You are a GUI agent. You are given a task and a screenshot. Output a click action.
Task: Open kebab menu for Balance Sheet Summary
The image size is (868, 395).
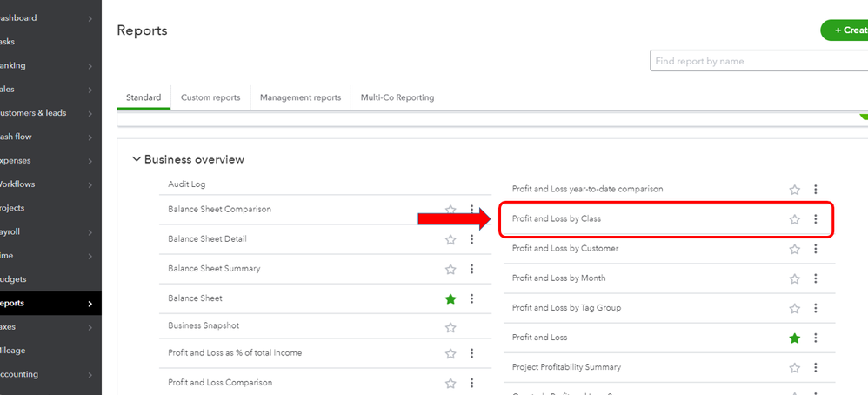tap(471, 269)
